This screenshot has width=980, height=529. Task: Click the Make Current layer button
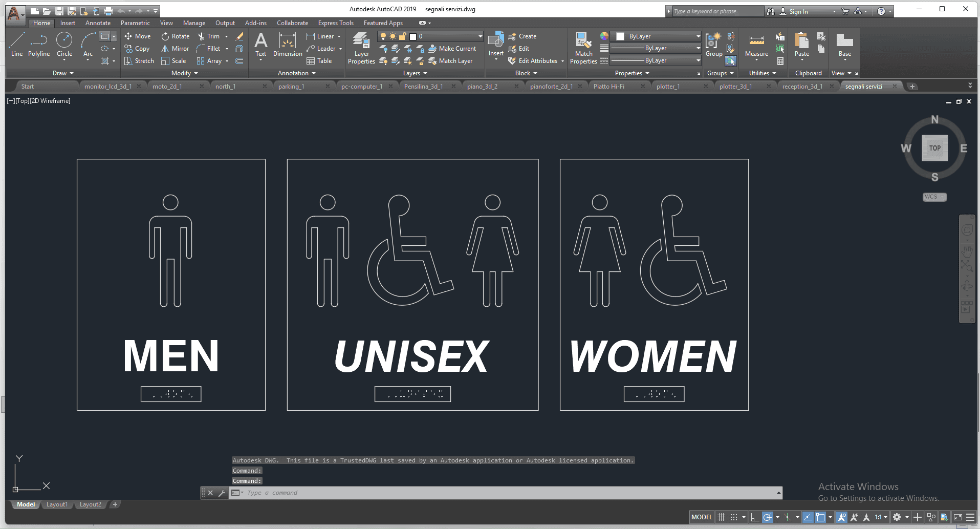452,49
